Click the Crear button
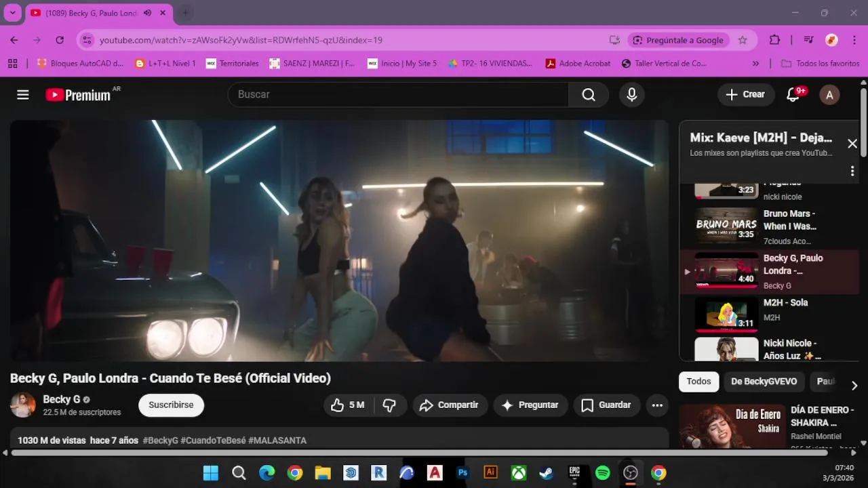This screenshot has width=868, height=488. [745, 95]
